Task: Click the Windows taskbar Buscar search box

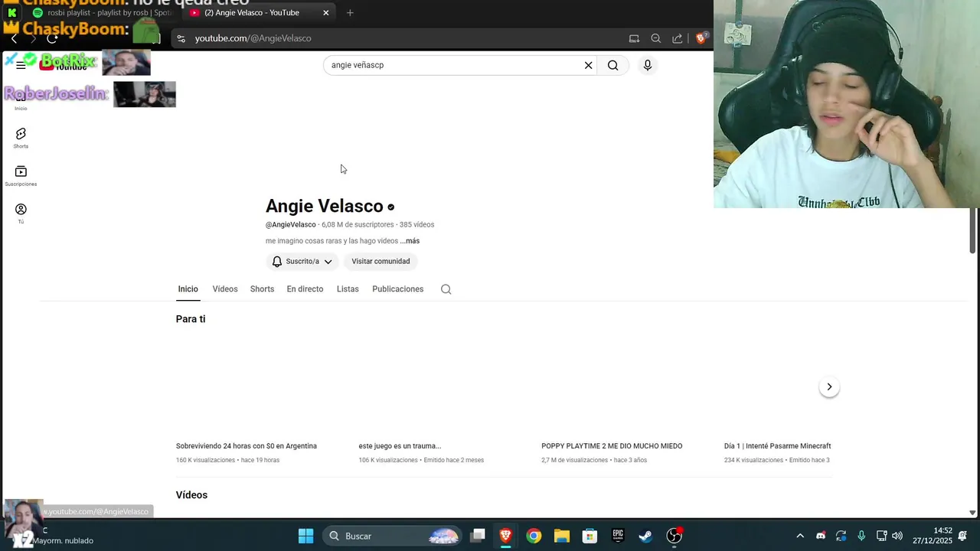Action: (x=394, y=536)
